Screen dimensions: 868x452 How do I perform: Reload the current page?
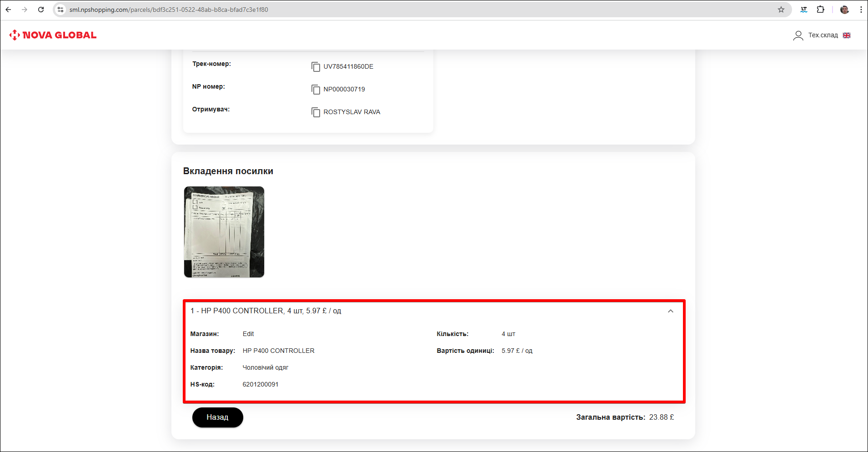click(x=41, y=10)
